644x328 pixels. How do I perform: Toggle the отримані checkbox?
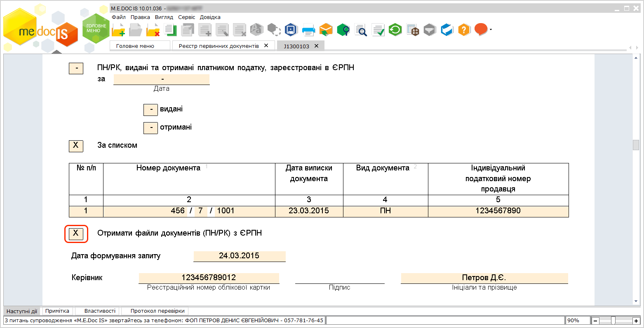click(150, 128)
